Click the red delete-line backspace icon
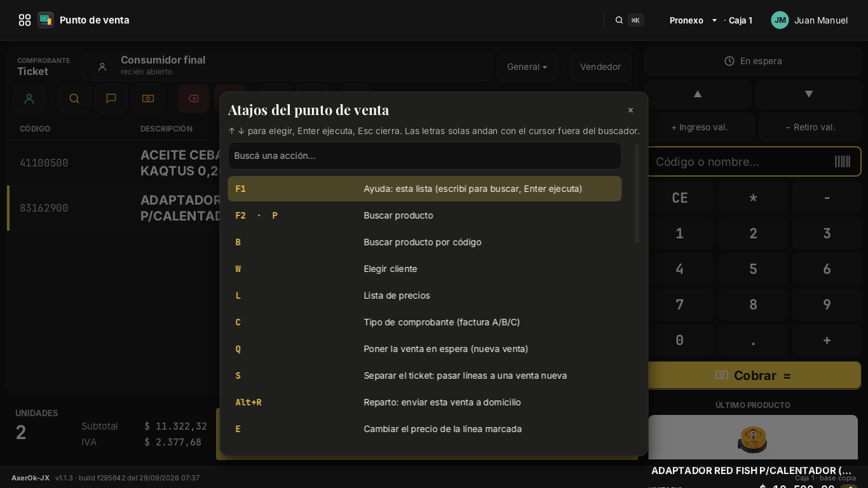868x488 pixels. pos(193,98)
